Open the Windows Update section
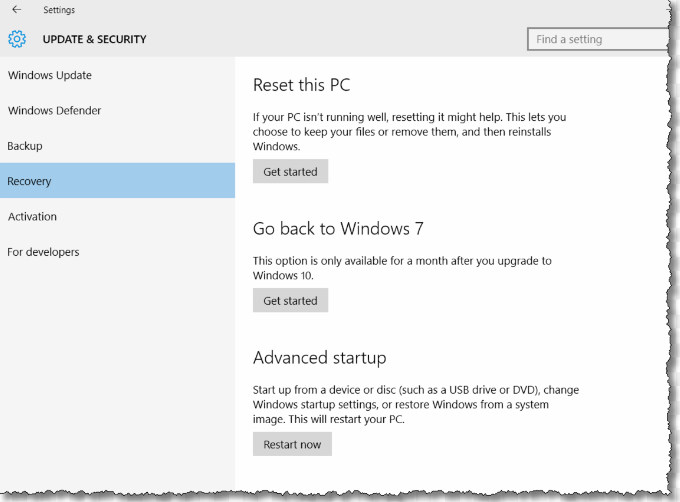Image resolution: width=680 pixels, height=502 pixels. 50,75
